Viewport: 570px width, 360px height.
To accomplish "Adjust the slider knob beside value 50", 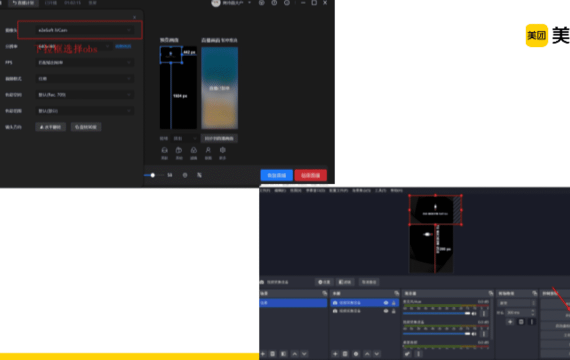I will (x=153, y=175).
